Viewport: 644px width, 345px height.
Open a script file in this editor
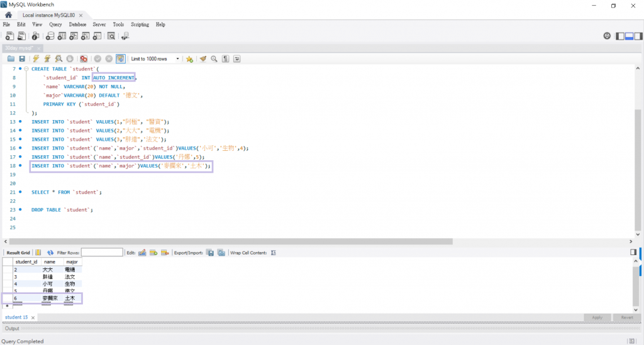click(x=11, y=58)
